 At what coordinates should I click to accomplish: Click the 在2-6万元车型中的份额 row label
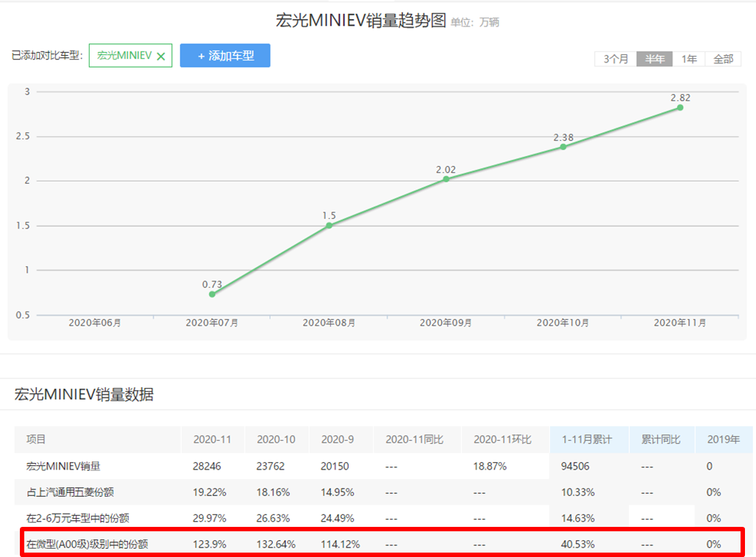[x=78, y=519]
